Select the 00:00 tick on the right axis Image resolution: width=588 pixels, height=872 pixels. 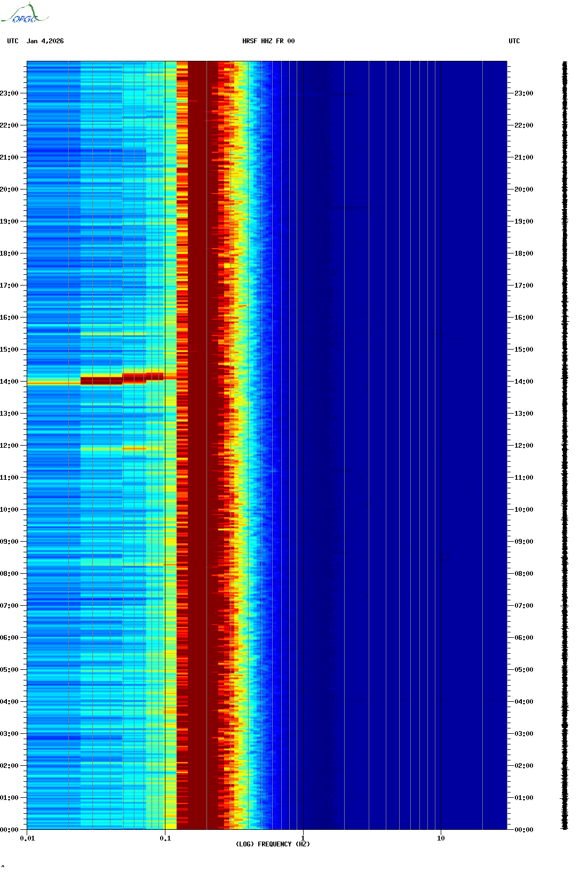point(523,830)
